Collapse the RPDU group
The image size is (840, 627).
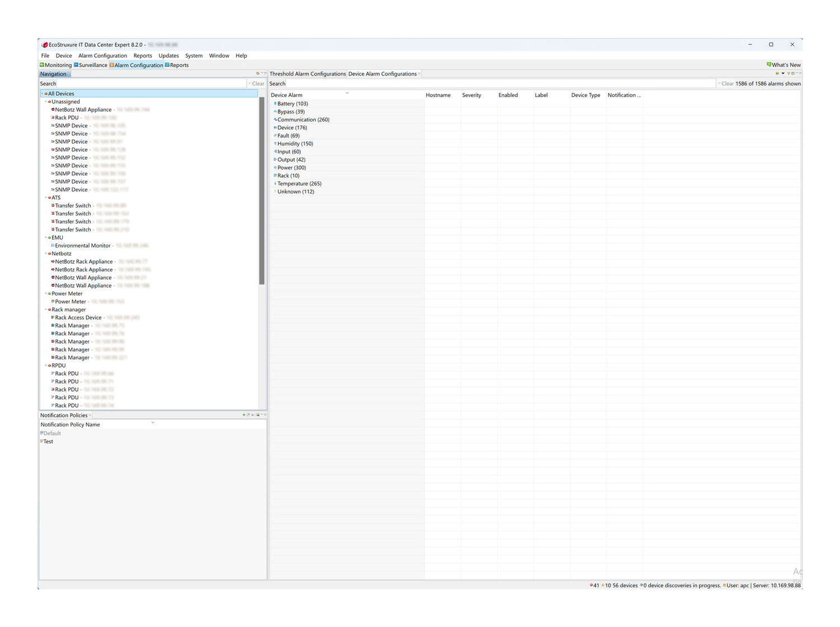click(46, 366)
